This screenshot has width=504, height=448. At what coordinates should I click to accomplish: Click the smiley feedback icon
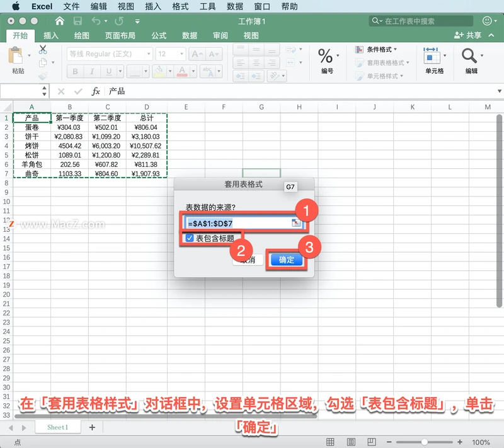[x=487, y=21]
